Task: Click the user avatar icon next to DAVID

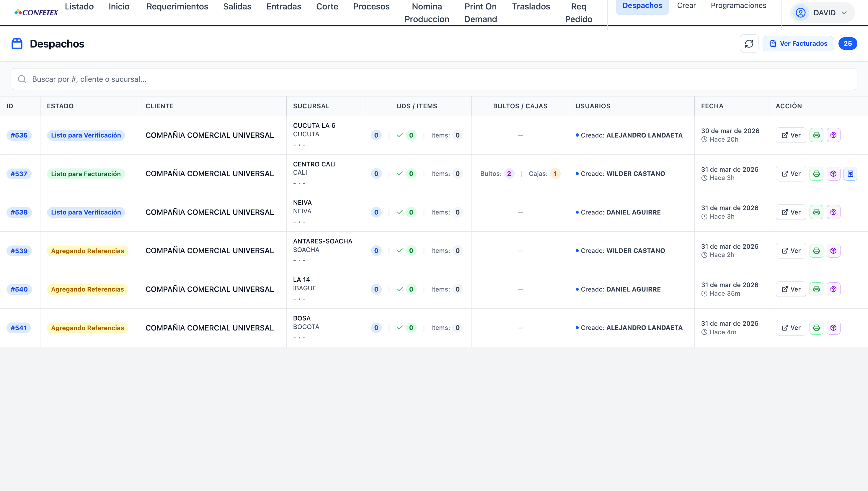Action: (800, 13)
